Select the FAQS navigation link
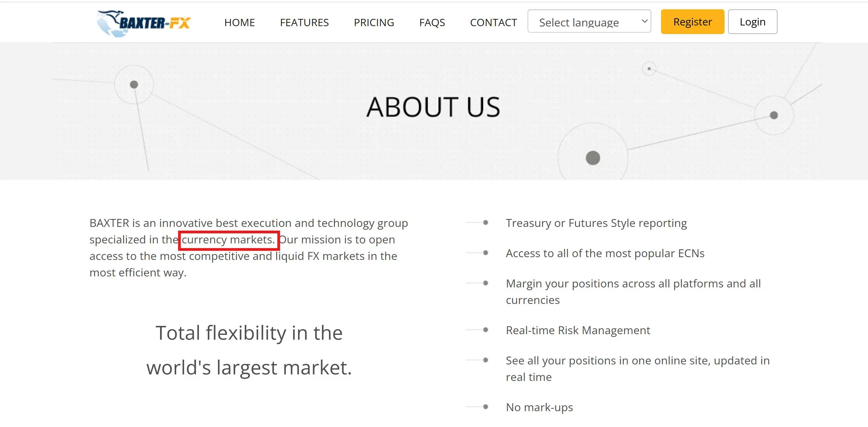 [432, 22]
